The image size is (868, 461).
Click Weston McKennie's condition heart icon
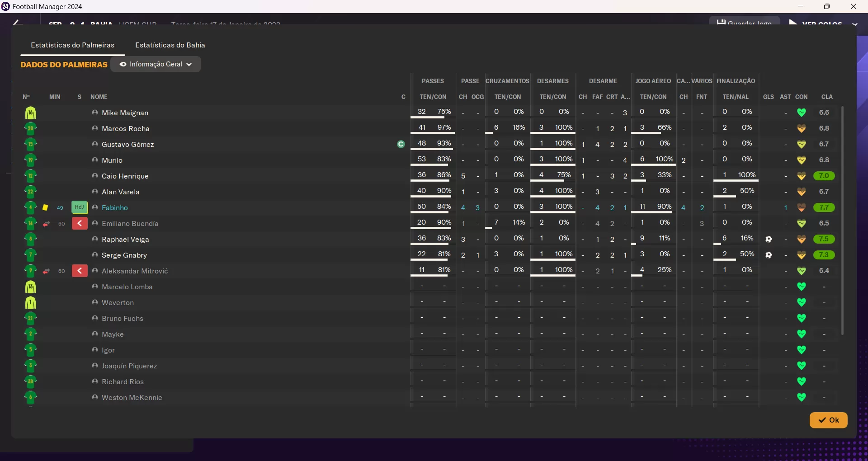coord(802,397)
